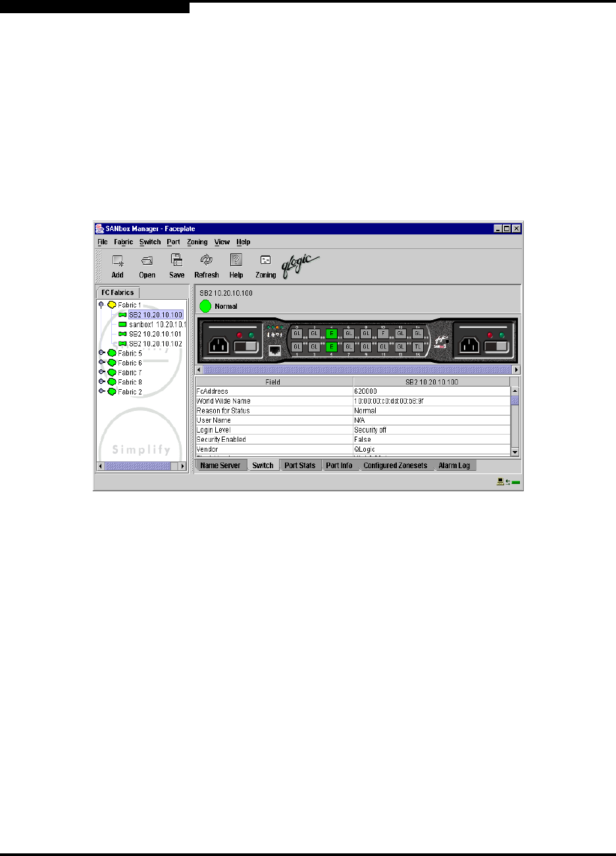
Task: Click the network status icon in the status bar
Action: (508, 483)
